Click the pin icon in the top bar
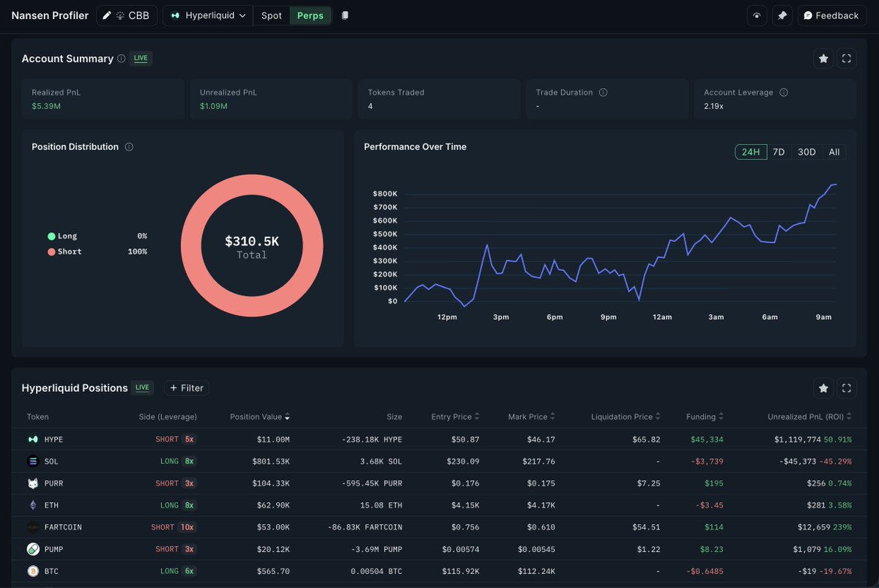Image resolution: width=879 pixels, height=588 pixels. tap(782, 15)
